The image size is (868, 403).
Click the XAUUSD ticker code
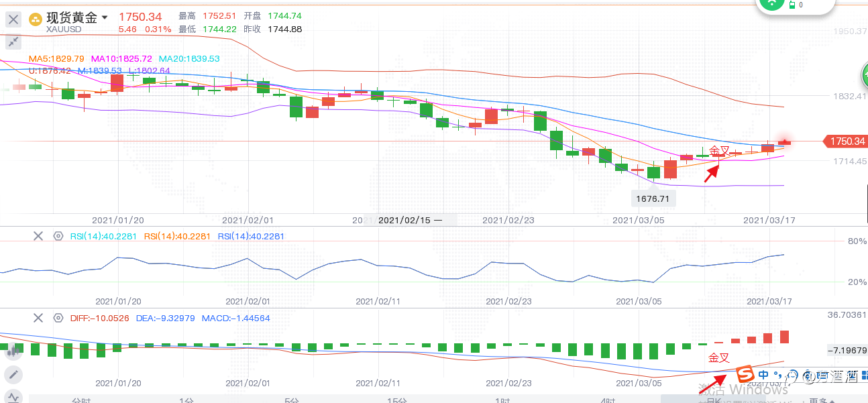pos(64,30)
